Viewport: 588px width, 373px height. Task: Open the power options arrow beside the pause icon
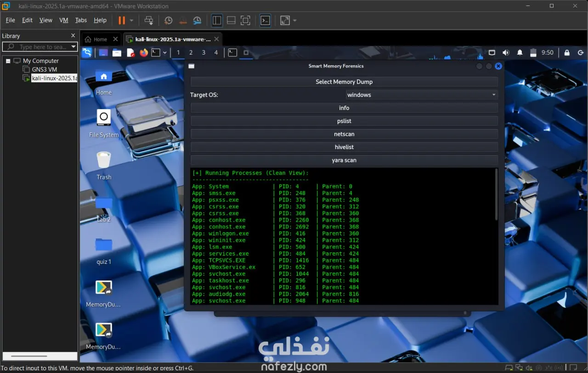pyautogui.click(x=131, y=20)
